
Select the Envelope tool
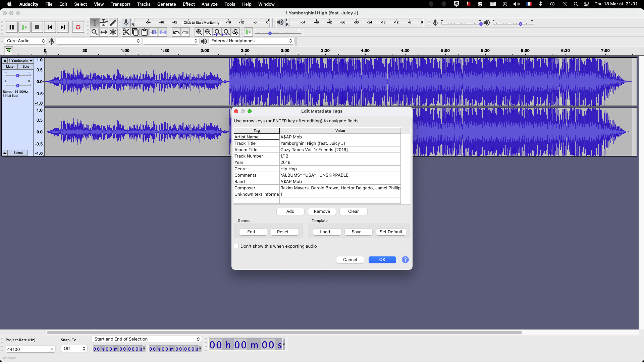coord(104,22)
